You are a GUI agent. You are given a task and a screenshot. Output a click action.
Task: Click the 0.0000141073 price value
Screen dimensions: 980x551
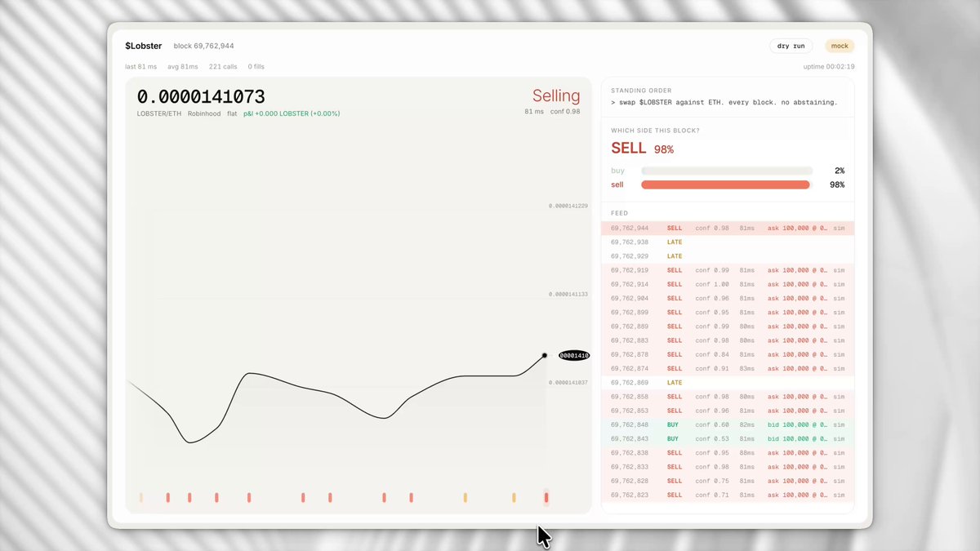click(x=201, y=97)
